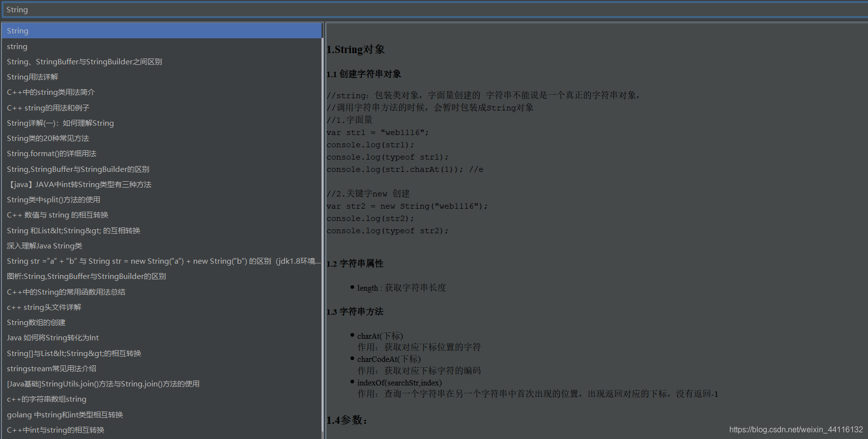Click the search field containing 'String'

434,10
